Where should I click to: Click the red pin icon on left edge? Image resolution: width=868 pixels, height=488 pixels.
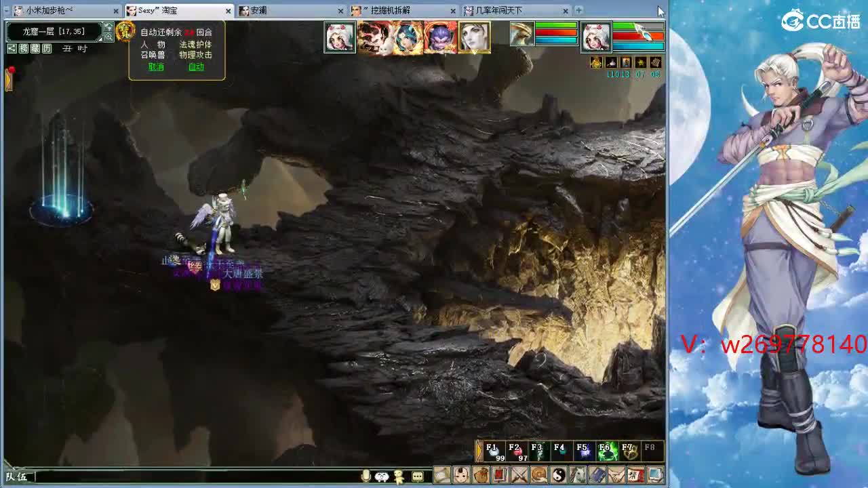(10, 70)
